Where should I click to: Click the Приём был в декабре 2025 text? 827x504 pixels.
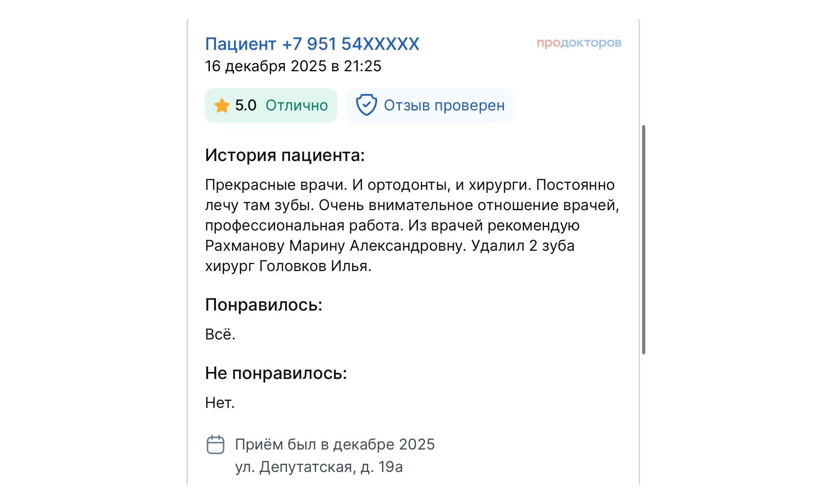coord(335,445)
